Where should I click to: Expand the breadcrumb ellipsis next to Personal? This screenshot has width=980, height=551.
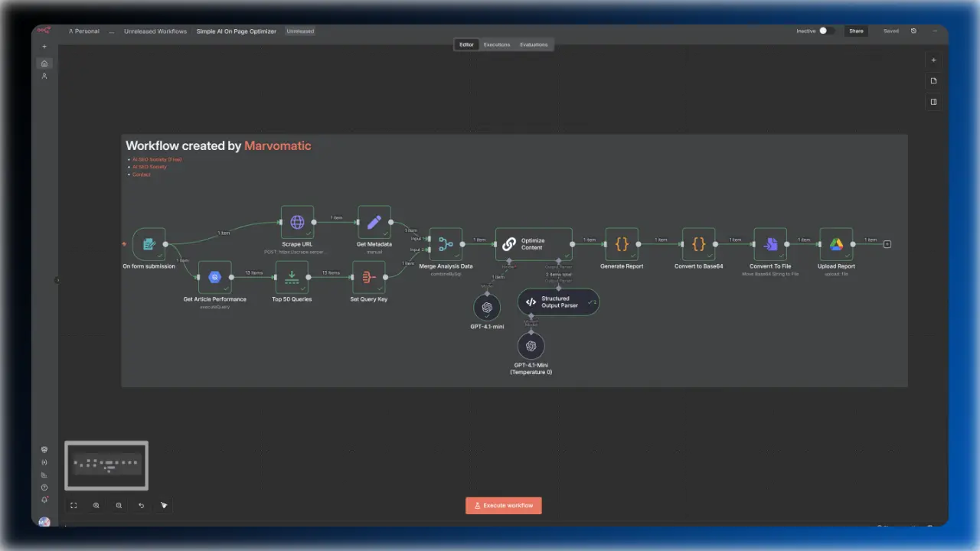[111, 31]
